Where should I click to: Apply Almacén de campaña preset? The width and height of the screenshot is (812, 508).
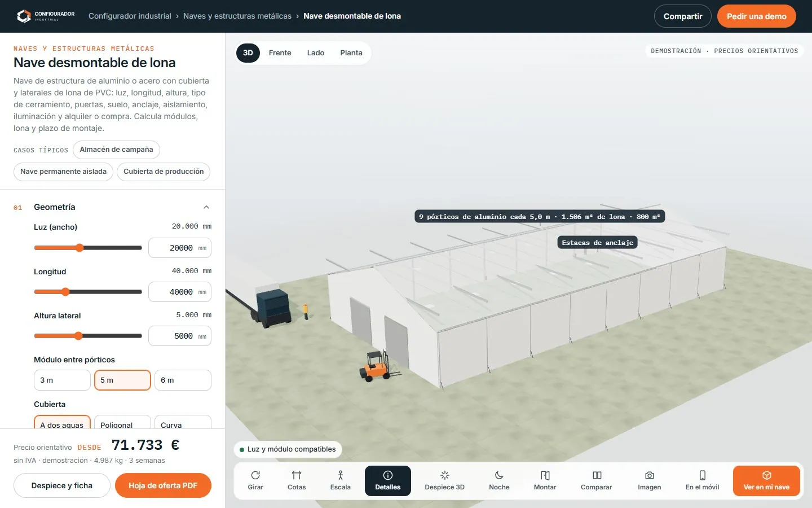point(116,150)
